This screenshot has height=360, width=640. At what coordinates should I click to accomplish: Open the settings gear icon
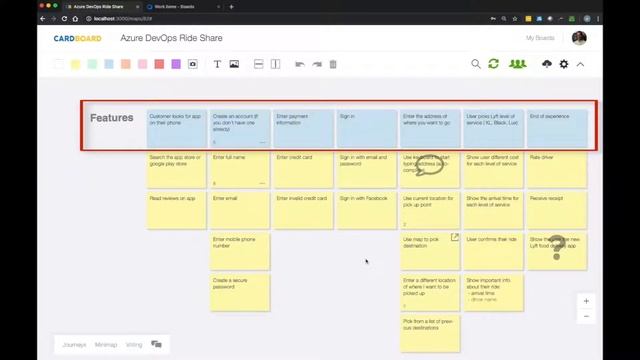point(564,64)
